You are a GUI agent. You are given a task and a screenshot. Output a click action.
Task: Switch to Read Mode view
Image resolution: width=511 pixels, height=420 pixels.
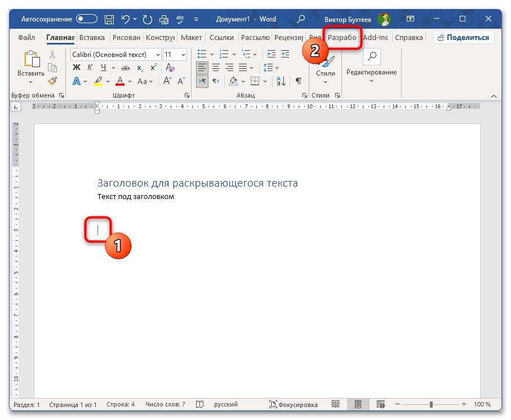[x=336, y=405]
